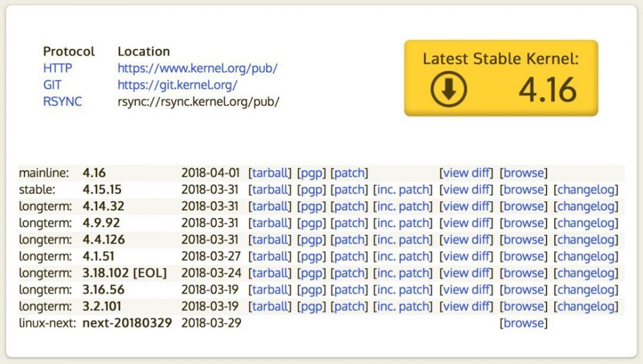Click the Latest Stable Kernel heading
643x364 pixels.
tap(501, 59)
